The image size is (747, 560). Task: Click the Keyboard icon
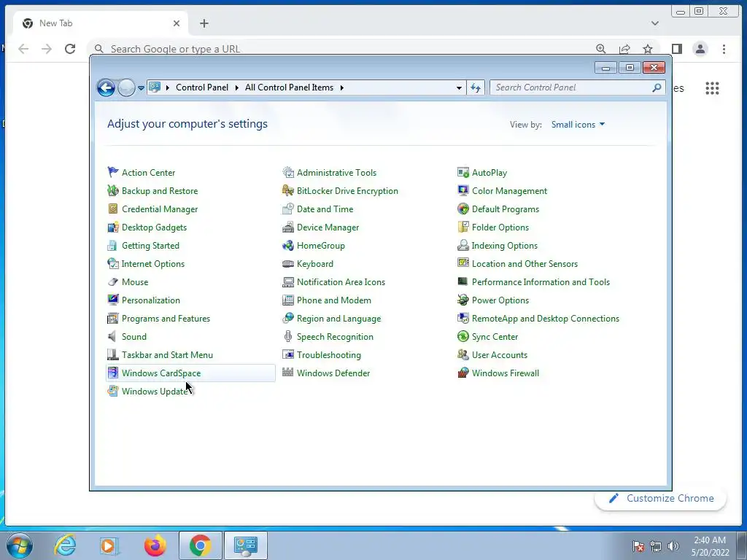[x=287, y=264]
